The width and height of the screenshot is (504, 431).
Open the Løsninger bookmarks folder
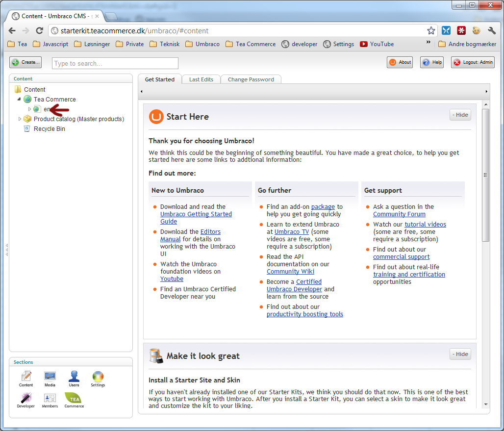point(92,44)
